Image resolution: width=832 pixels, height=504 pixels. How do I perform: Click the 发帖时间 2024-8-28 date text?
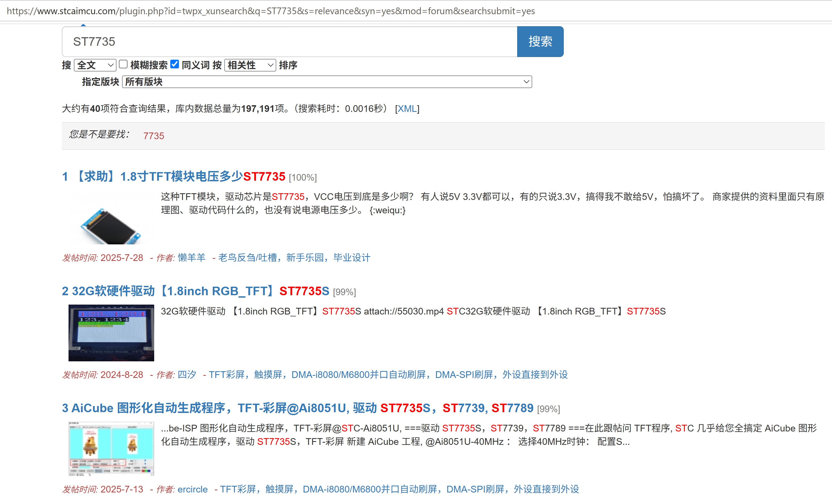click(103, 374)
